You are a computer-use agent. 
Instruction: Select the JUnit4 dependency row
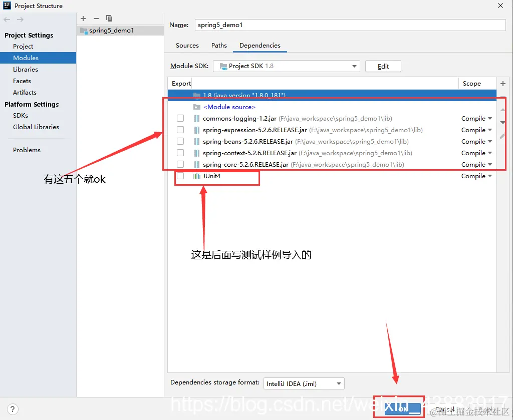(x=332, y=176)
